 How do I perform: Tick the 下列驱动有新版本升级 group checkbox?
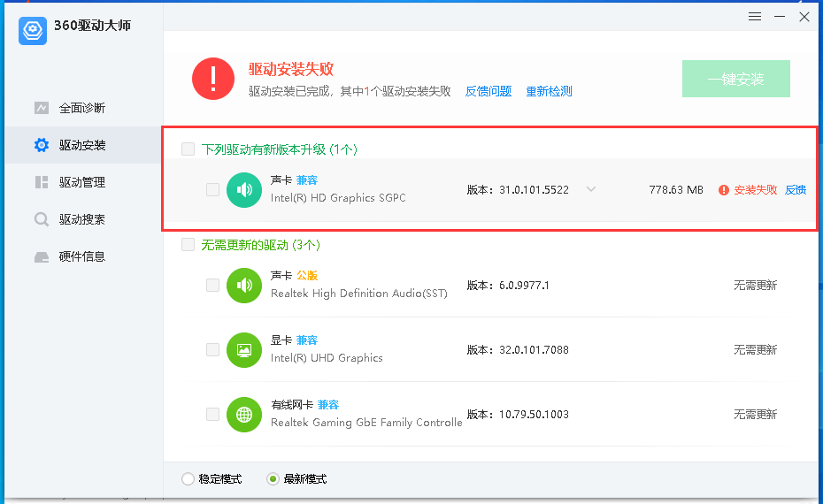(188, 149)
